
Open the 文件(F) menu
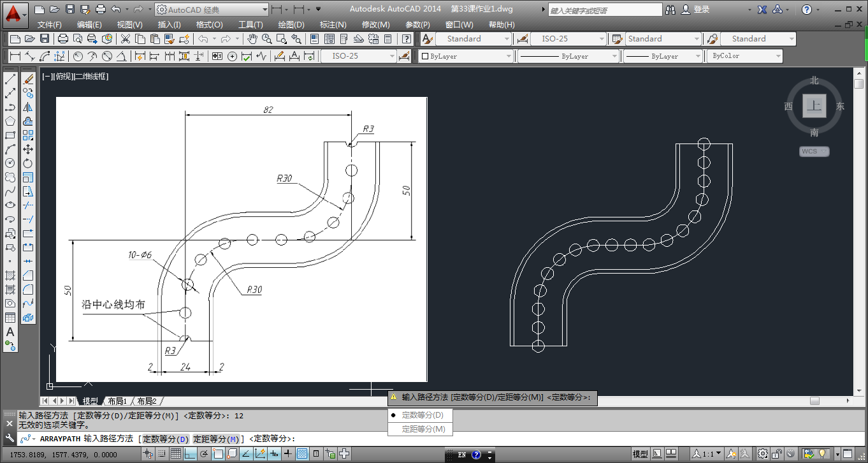[x=49, y=25]
